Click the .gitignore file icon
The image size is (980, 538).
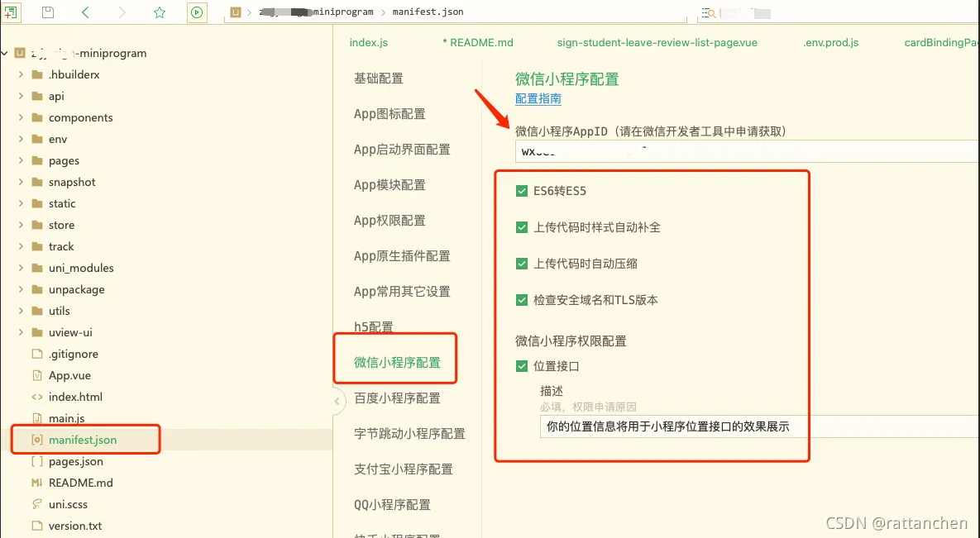37,354
